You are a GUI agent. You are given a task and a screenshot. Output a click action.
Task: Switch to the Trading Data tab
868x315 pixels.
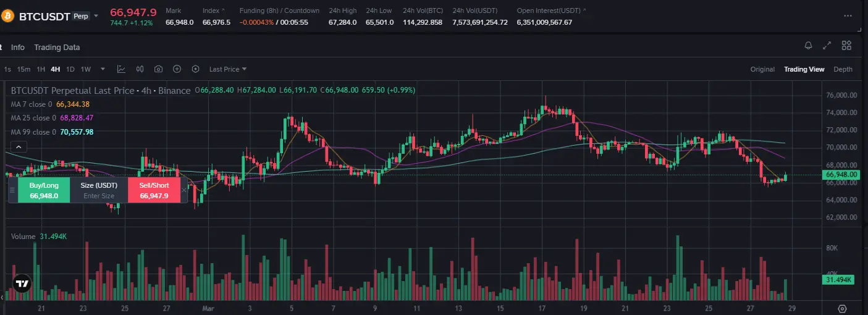[x=57, y=48]
